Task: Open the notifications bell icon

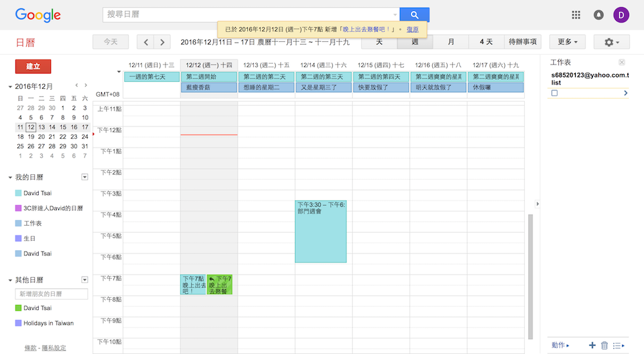Action: pos(598,15)
